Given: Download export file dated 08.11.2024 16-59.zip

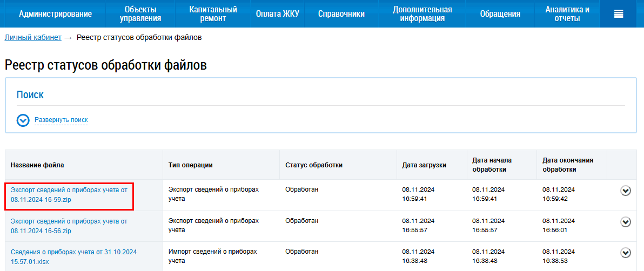Looking at the screenshot, I should tap(69, 195).
